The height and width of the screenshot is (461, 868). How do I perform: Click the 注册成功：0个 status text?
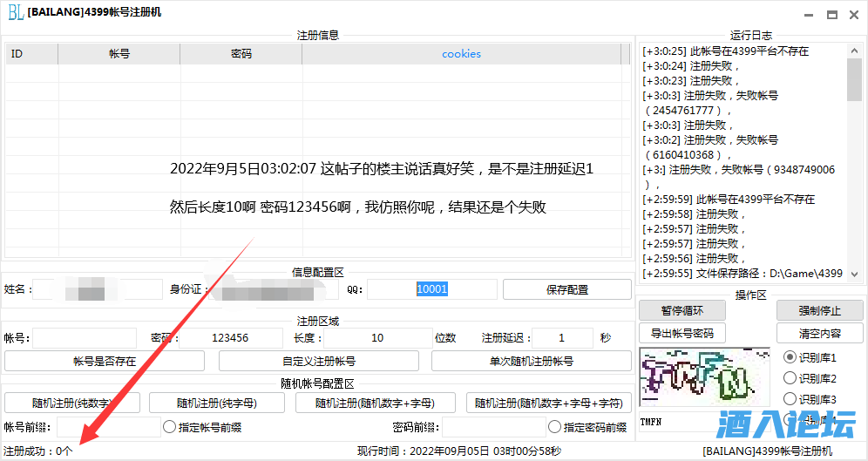[37, 451]
